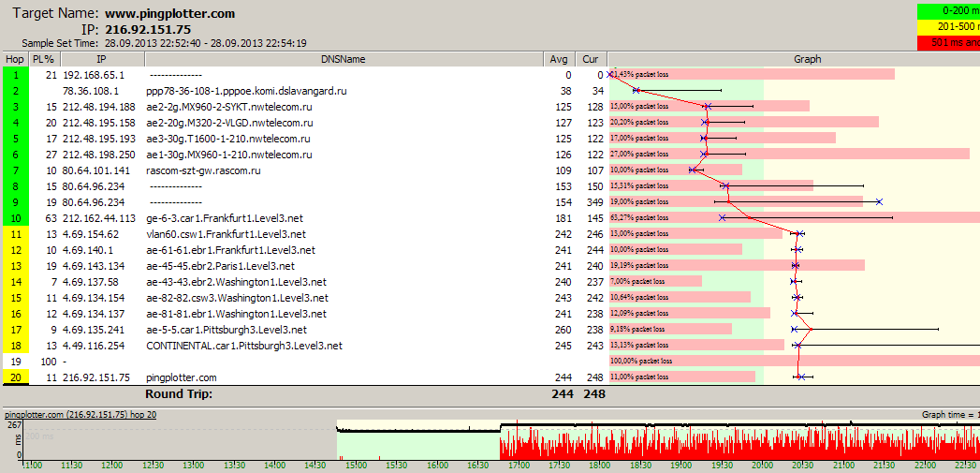Click the yellow hop 17 number cell
Image resolution: width=980 pixels, height=473 pixels.
point(15,330)
